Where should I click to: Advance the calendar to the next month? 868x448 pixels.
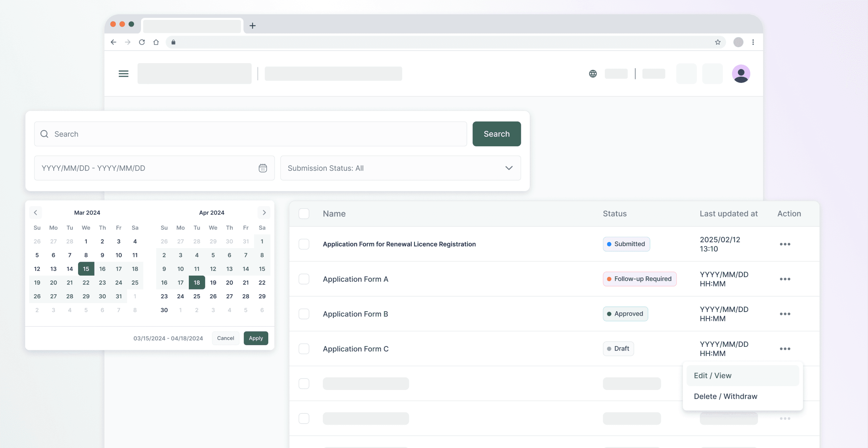(264, 212)
